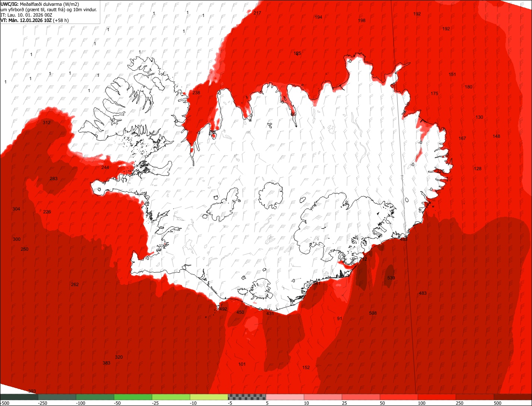Click the '-250' legend tick label
The width and height of the screenshot is (532, 406).
click(x=42, y=403)
